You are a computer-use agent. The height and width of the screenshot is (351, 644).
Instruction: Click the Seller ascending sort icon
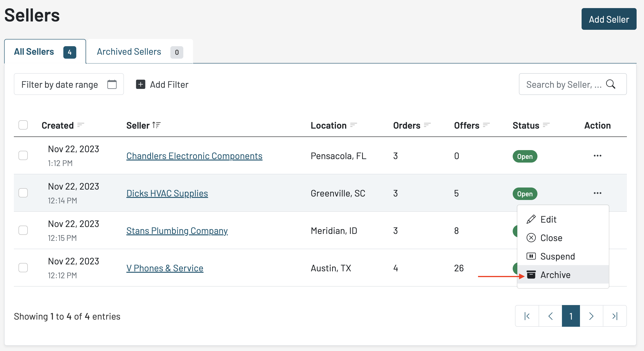click(156, 125)
